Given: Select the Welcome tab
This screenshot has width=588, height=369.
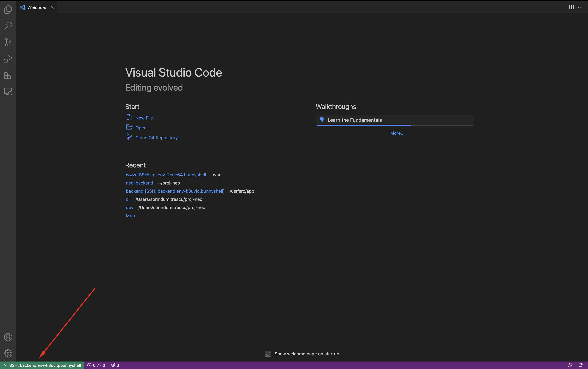Looking at the screenshot, I should tap(37, 7).
